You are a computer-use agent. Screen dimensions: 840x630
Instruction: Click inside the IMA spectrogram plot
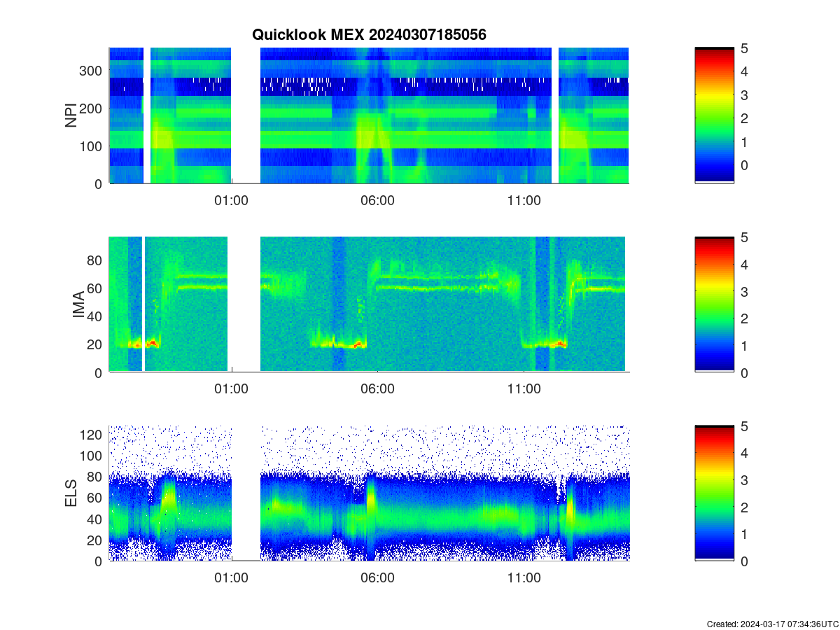click(369, 304)
